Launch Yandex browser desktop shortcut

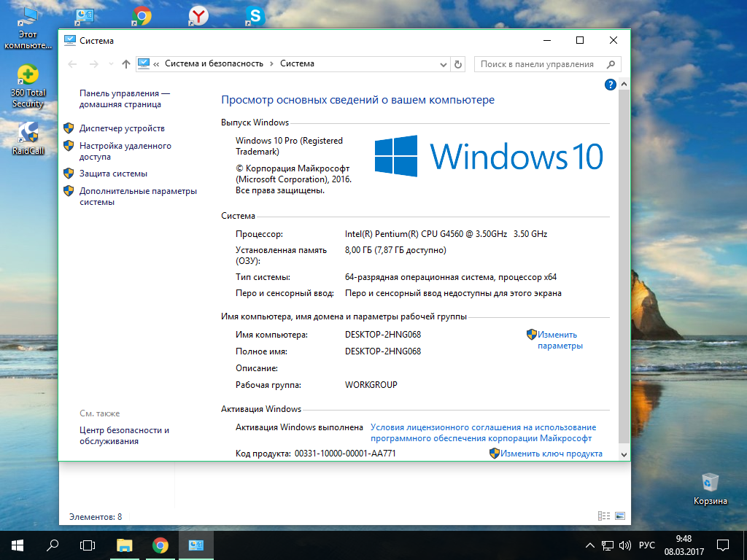198,15
